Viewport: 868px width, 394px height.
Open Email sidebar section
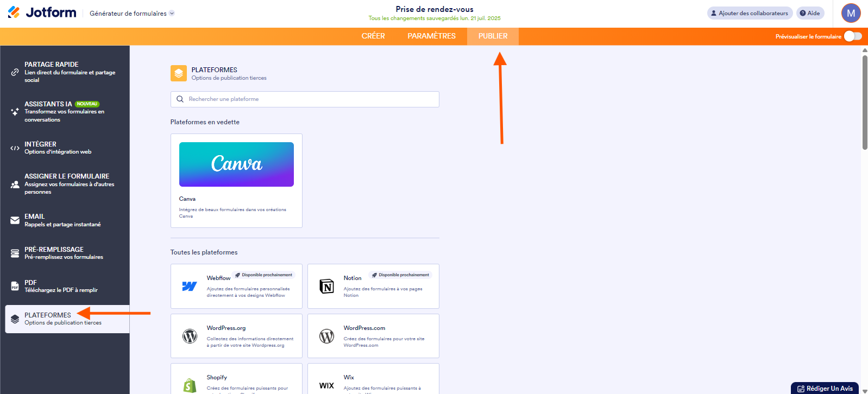pos(65,220)
